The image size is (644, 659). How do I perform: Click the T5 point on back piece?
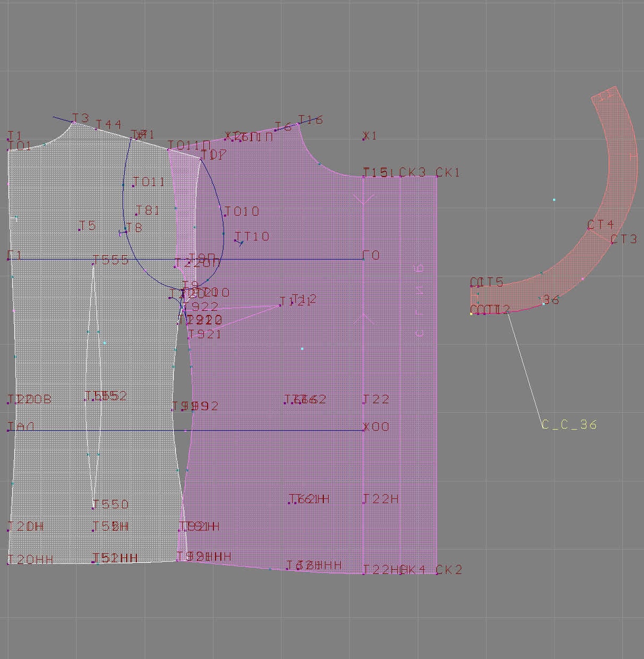(79, 229)
